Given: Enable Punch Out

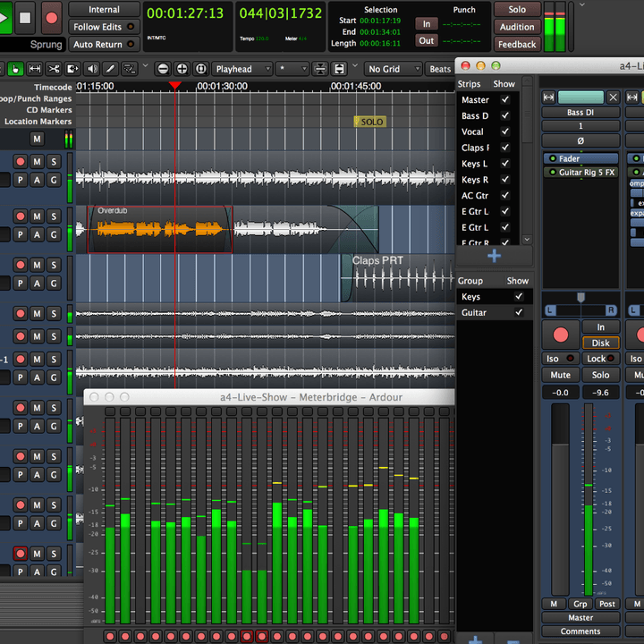Looking at the screenshot, I should pyautogui.click(x=427, y=40).
